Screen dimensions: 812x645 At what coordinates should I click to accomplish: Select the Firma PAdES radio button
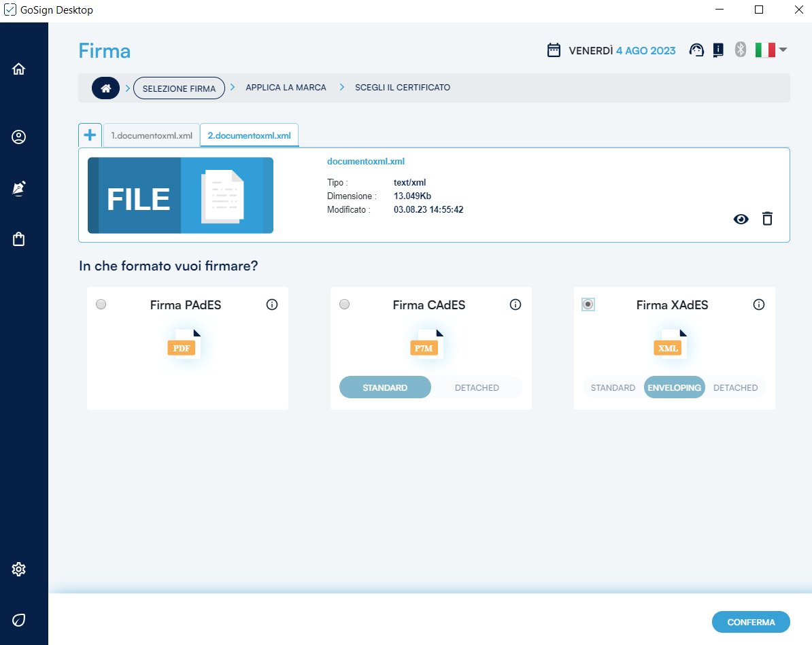(101, 304)
